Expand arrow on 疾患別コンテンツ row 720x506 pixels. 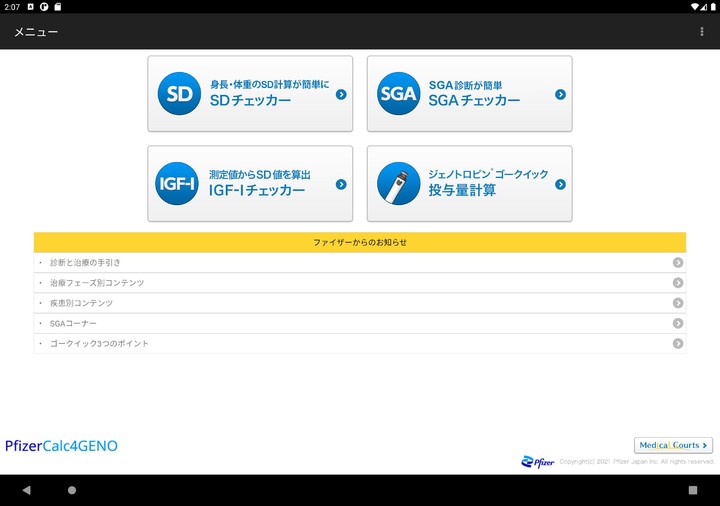point(678,303)
